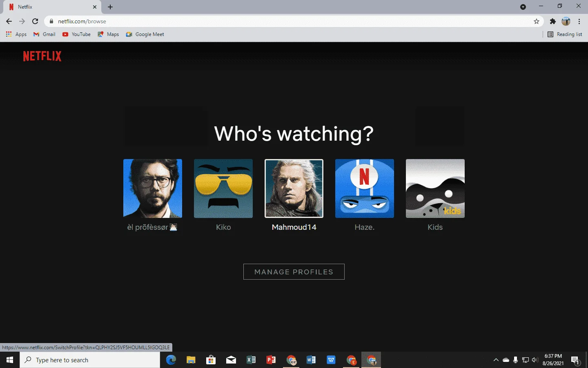Go forward in browser history
Image resolution: width=588 pixels, height=368 pixels.
(22, 21)
